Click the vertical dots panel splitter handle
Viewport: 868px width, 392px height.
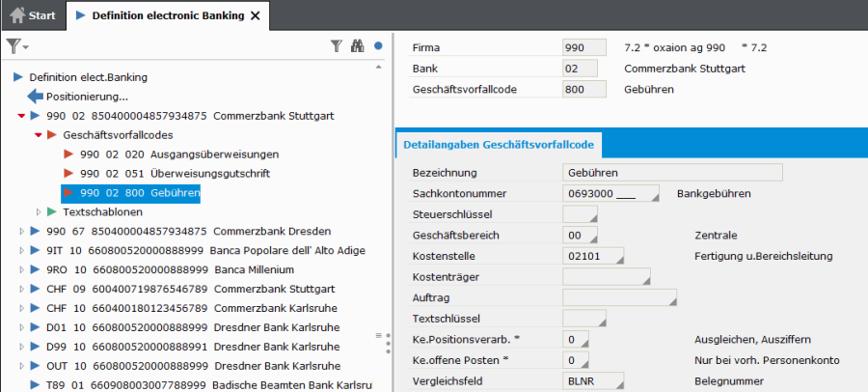[x=388, y=341]
